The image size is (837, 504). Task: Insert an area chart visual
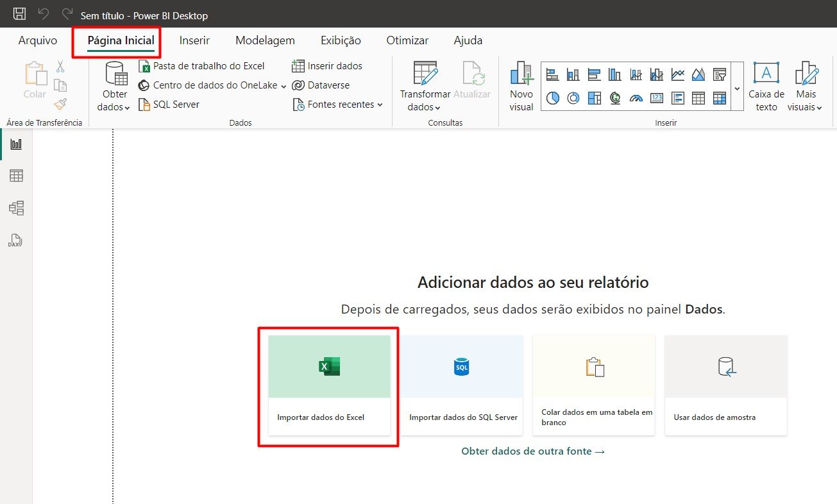pos(698,74)
